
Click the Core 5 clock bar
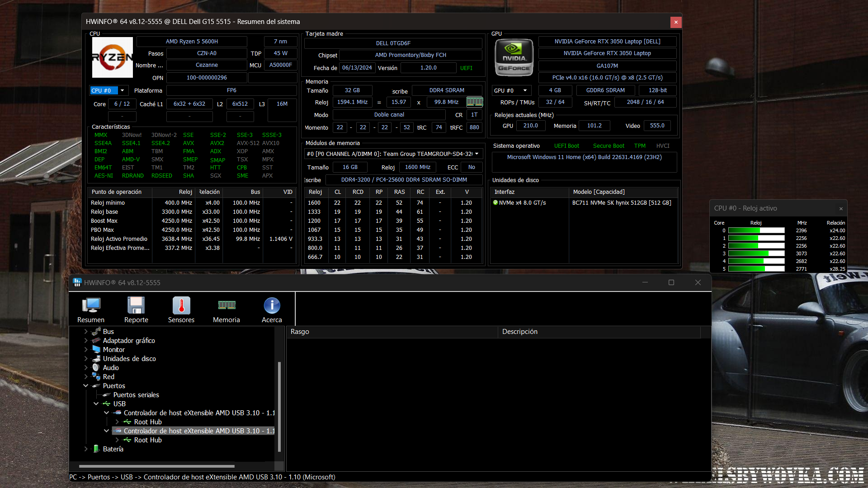point(756,269)
